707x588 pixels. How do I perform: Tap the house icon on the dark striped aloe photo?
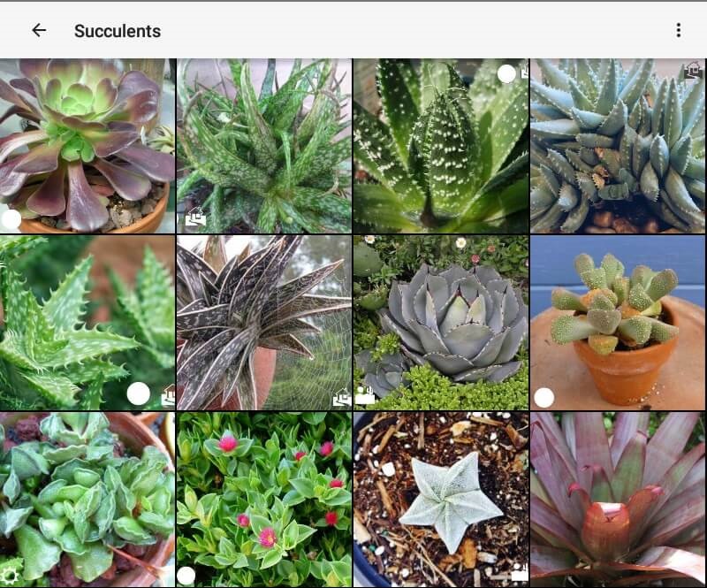coord(342,397)
